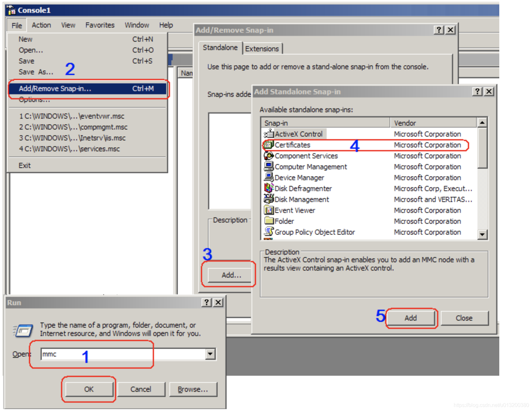The width and height of the screenshot is (532, 411).
Task: Click Close in Add Standalone Snap-in dialog
Action: [464, 318]
